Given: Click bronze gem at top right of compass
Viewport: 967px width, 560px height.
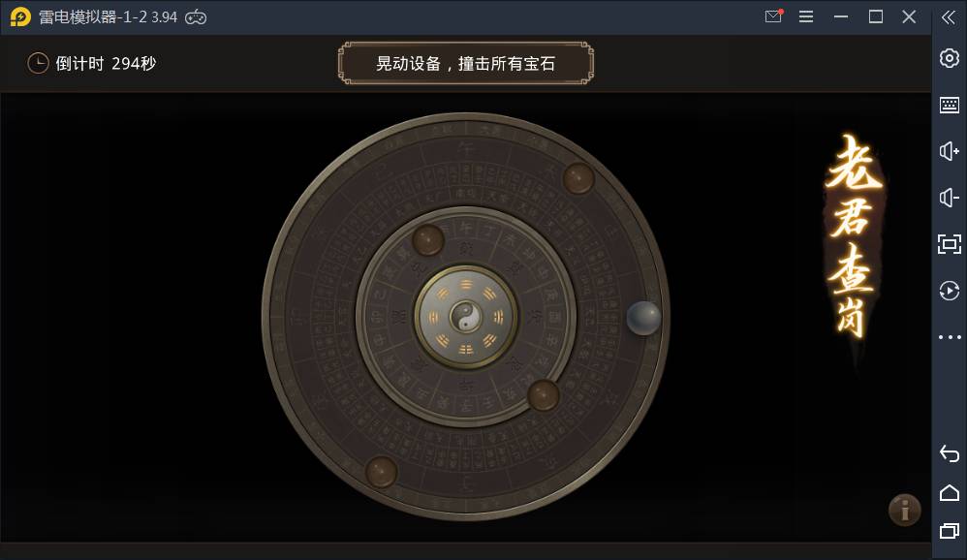Looking at the screenshot, I should pos(578,178).
